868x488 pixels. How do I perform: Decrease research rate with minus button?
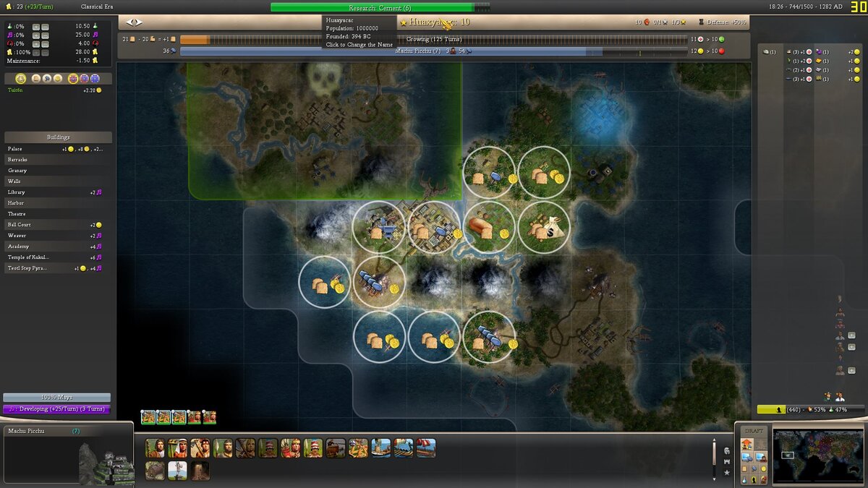45,27
